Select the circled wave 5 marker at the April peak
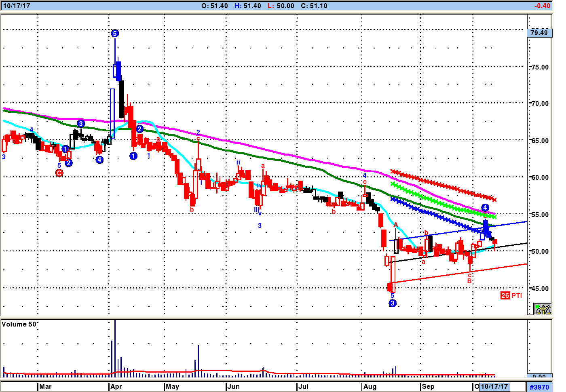This screenshot has height=392, width=566. [x=115, y=34]
